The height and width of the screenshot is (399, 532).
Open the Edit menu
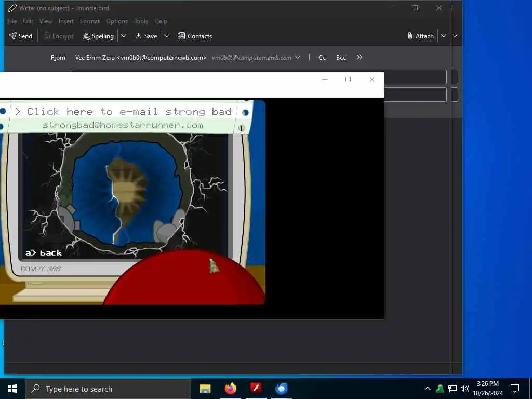pos(28,21)
